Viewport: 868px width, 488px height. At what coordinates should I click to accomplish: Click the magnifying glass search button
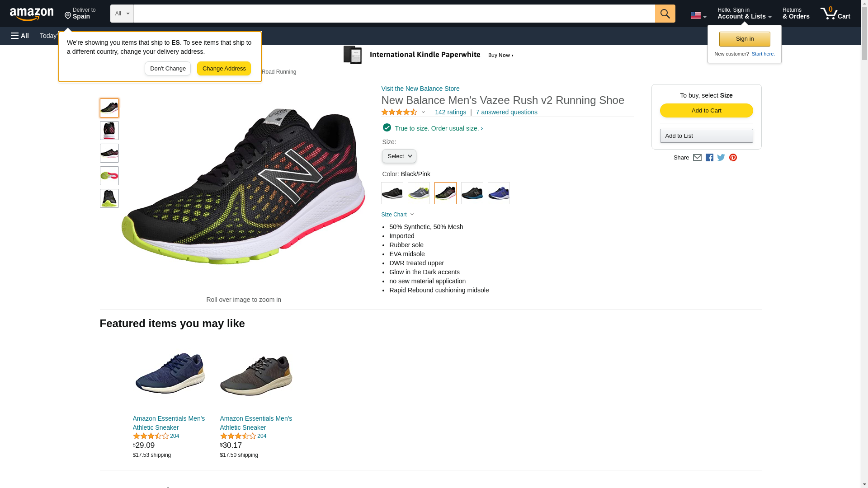pyautogui.click(x=665, y=14)
